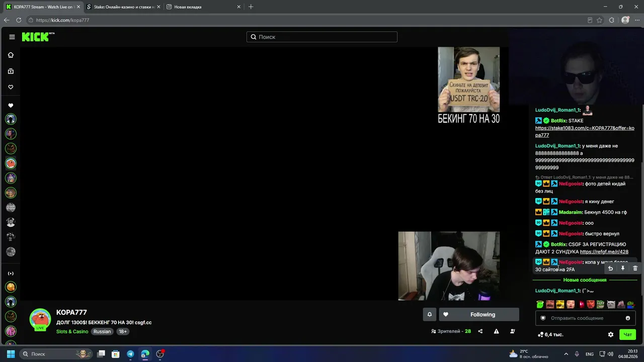Click LudoDvij_Roman1_1 in newest chat message
Viewport: 644px width, 362px height.
pos(558,291)
